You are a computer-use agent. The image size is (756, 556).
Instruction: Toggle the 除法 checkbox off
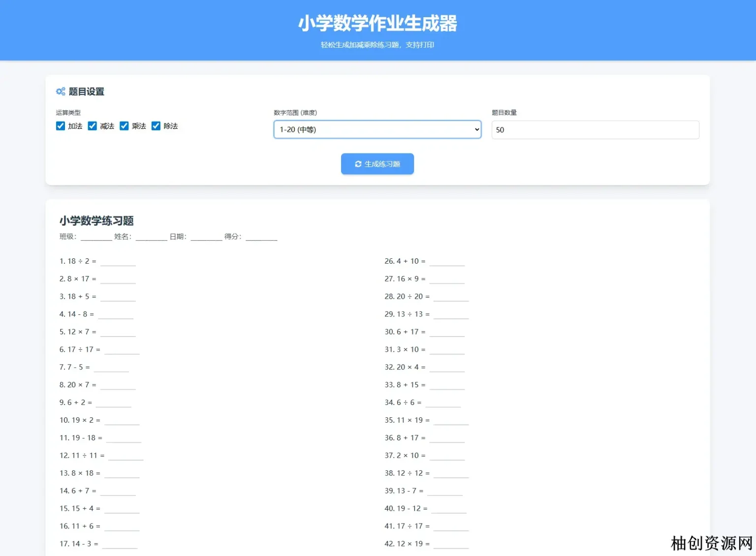click(x=156, y=126)
